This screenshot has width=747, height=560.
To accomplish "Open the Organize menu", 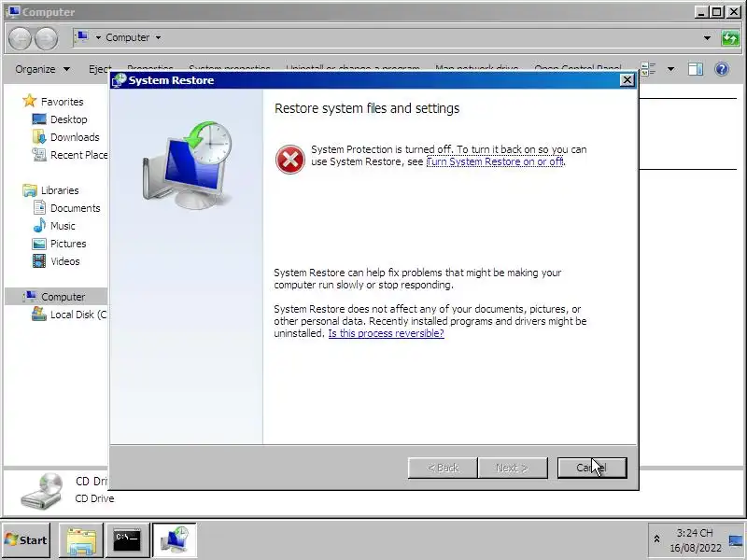I will tap(42, 69).
